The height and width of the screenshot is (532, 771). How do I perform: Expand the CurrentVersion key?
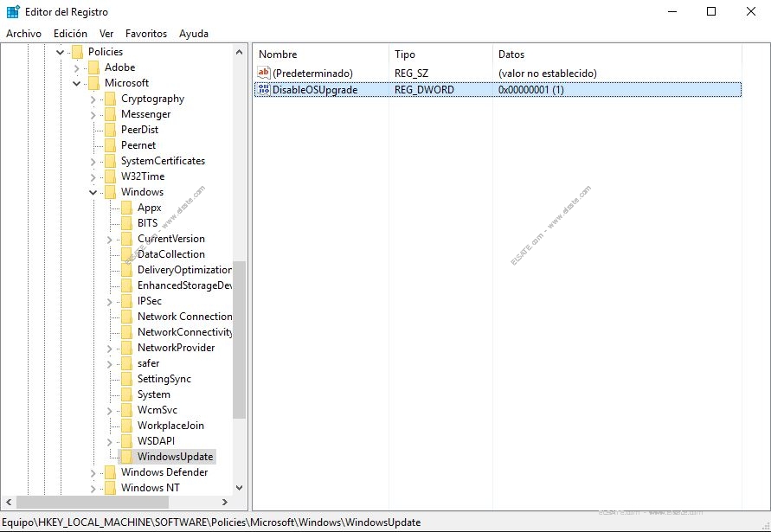point(110,240)
